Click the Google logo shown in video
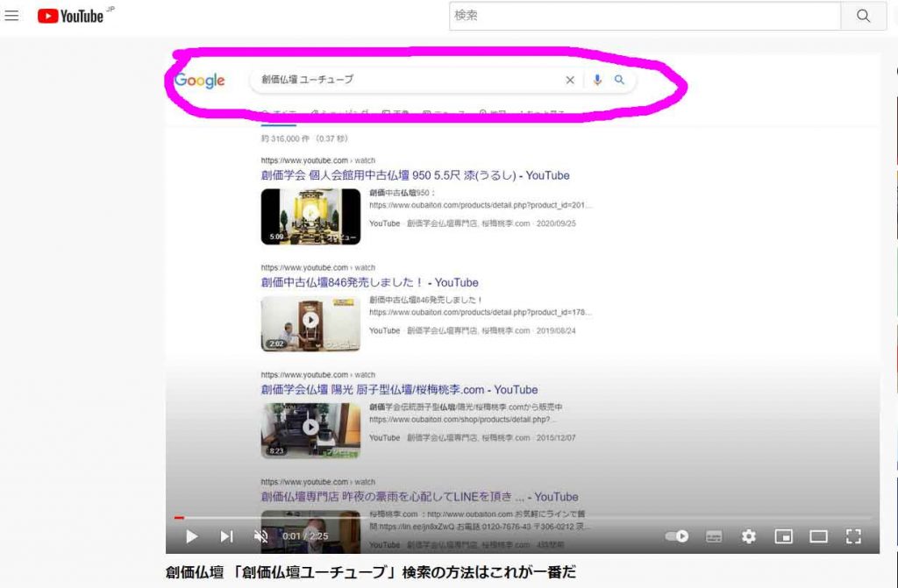898x588 pixels. click(200, 81)
